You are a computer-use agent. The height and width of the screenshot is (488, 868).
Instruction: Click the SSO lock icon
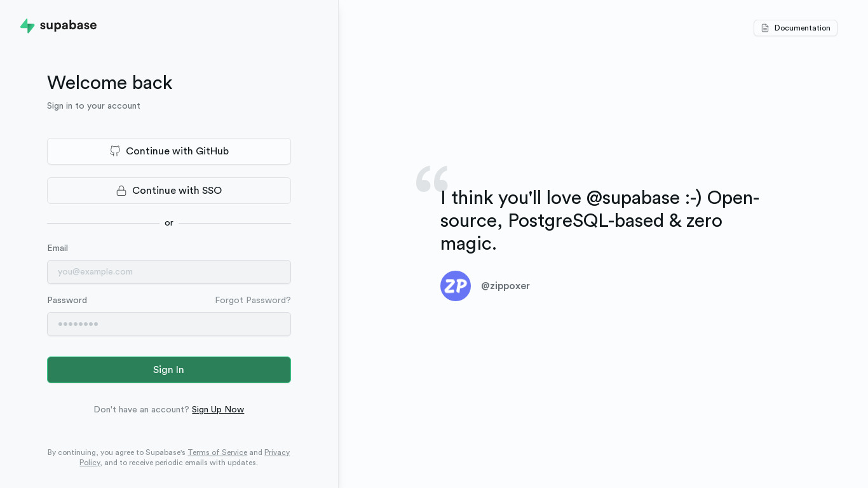pyautogui.click(x=121, y=191)
